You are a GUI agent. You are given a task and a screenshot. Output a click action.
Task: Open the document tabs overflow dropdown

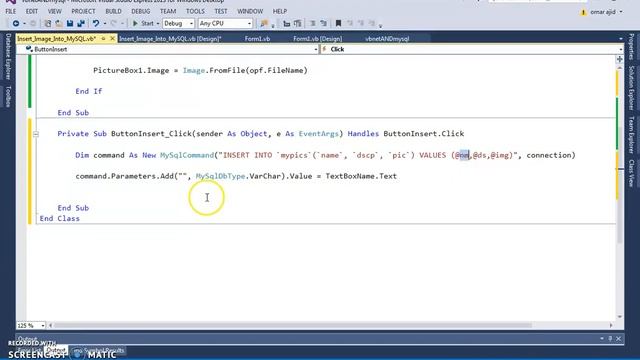tap(620, 39)
